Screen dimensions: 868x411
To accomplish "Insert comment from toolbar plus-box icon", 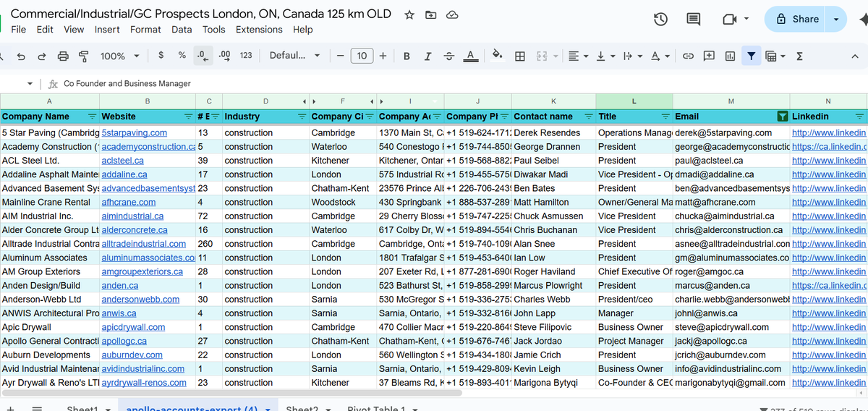I will 710,56.
